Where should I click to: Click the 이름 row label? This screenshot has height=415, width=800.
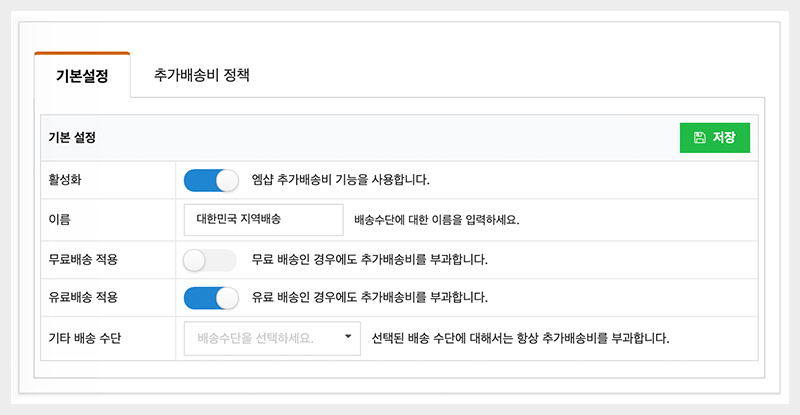click(59, 220)
